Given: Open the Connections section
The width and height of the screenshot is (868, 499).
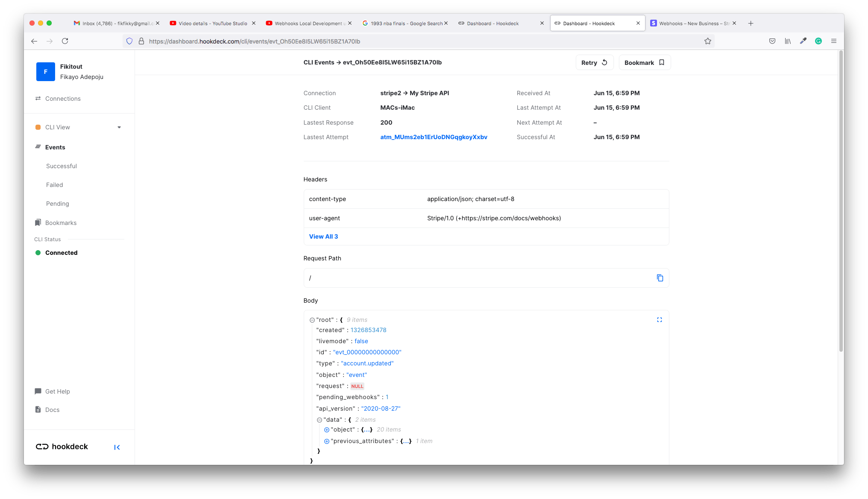Looking at the screenshot, I should (x=63, y=99).
